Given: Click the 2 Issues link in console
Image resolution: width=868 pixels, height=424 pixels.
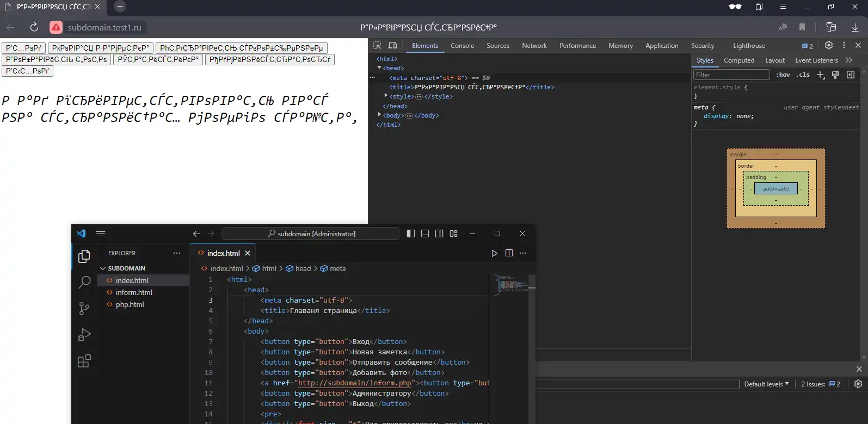Looking at the screenshot, I should [x=820, y=384].
